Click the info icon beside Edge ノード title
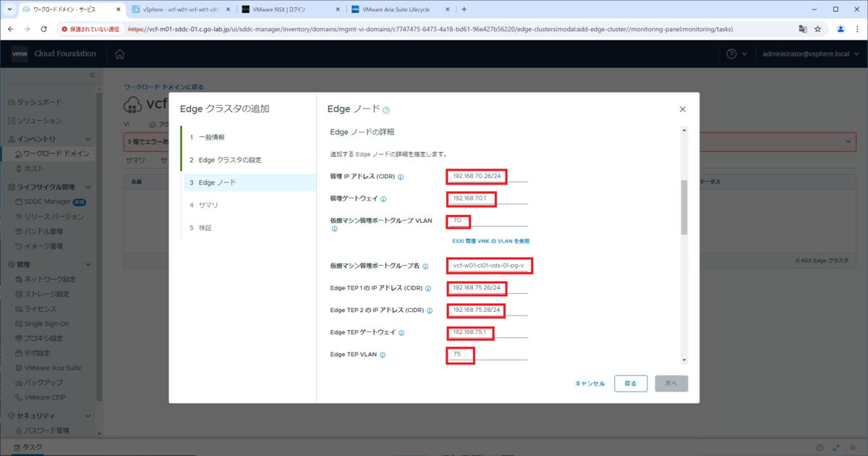The height and width of the screenshot is (456, 868). click(x=386, y=110)
